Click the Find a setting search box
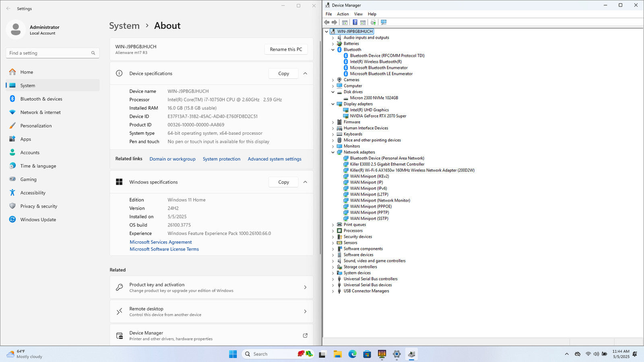Viewport: 644px width, 362px height. (x=48, y=53)
